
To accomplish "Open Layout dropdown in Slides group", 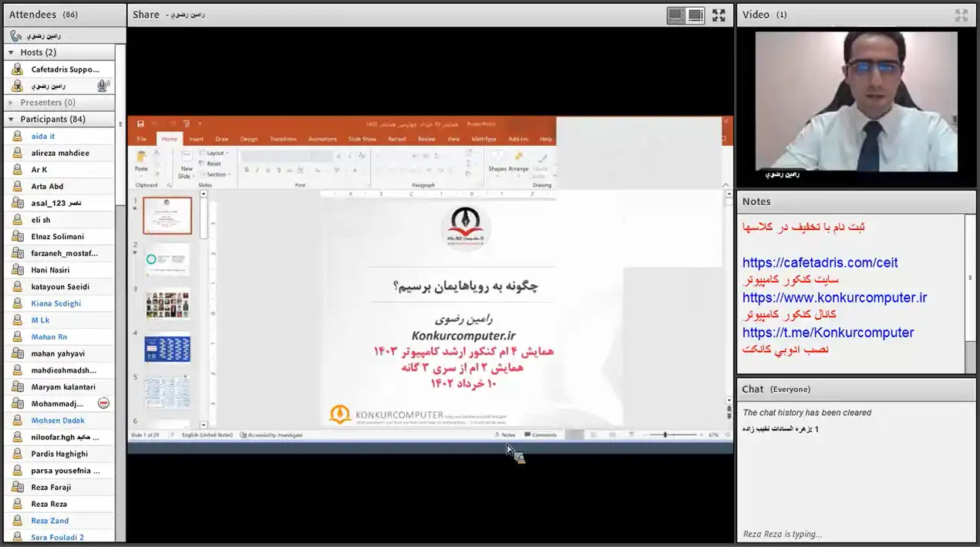I will [214, 153].
